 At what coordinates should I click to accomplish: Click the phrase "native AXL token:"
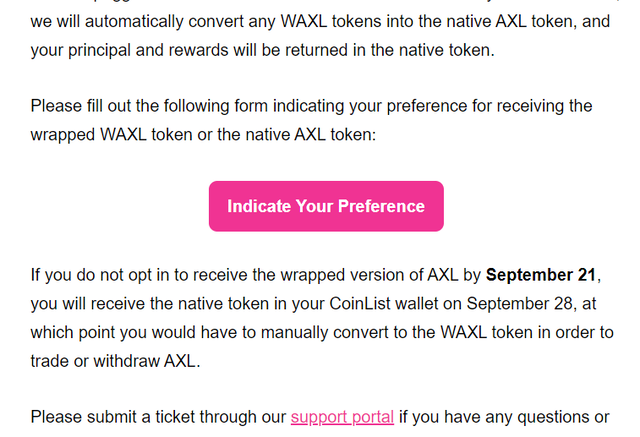[310, 135]
